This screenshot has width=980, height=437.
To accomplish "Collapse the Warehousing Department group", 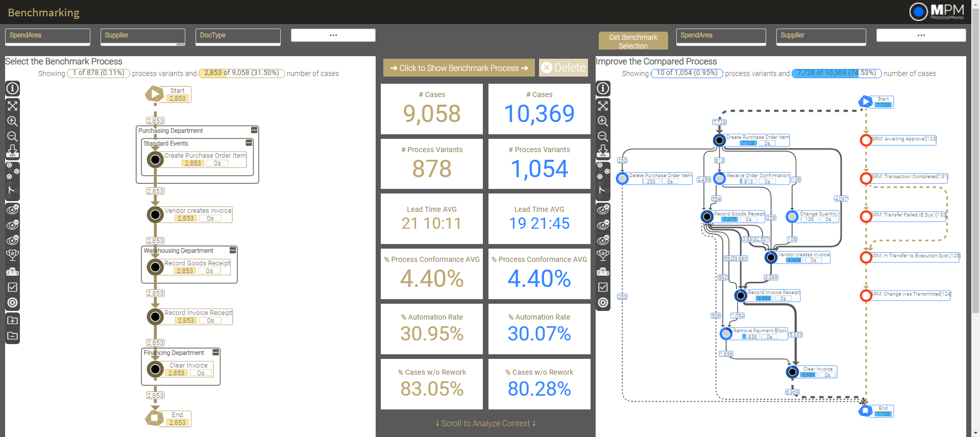I will click(233, 250).
